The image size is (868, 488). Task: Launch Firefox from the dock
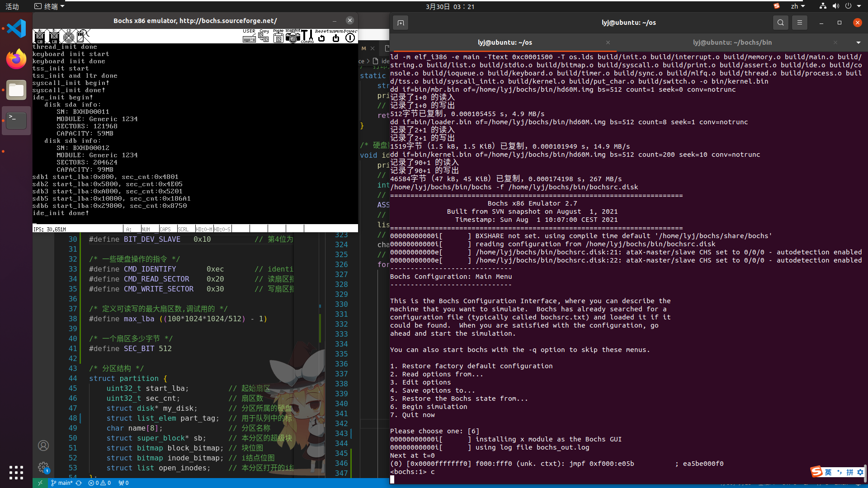16,59
